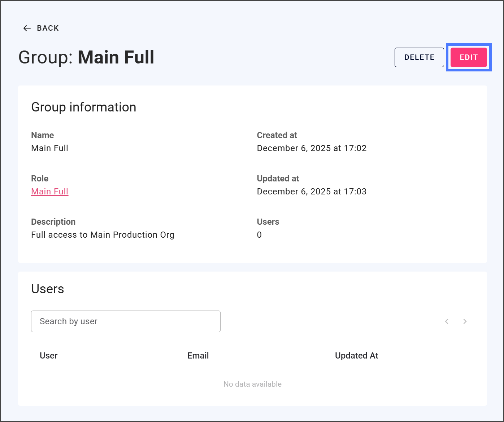Sort table by User column header
504x422 pixels.
click(x=49, y=356)
